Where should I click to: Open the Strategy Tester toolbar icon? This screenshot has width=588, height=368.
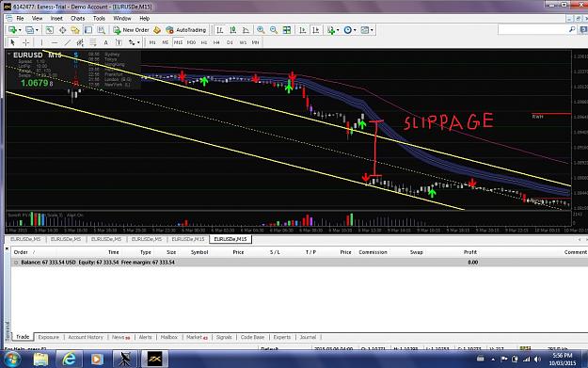[102, 29]
